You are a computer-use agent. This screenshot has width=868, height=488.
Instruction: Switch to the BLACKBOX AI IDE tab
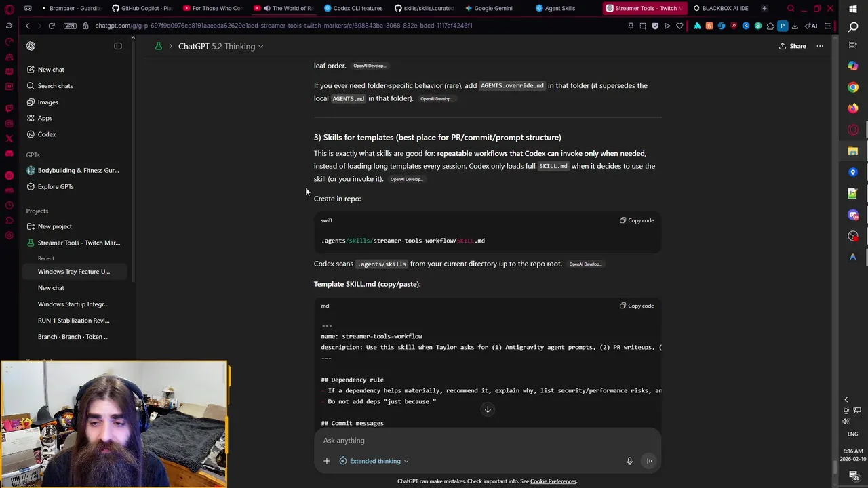(x=720, y=8)
